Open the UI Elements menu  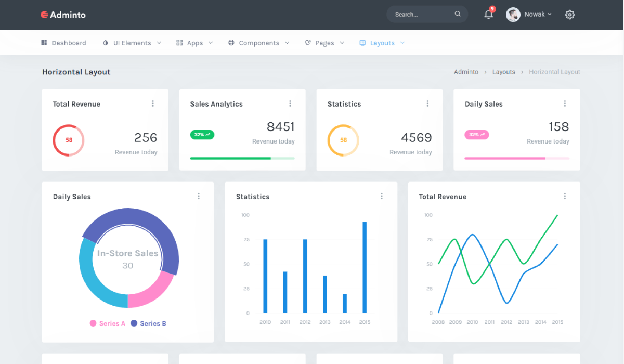coord(132,43)
